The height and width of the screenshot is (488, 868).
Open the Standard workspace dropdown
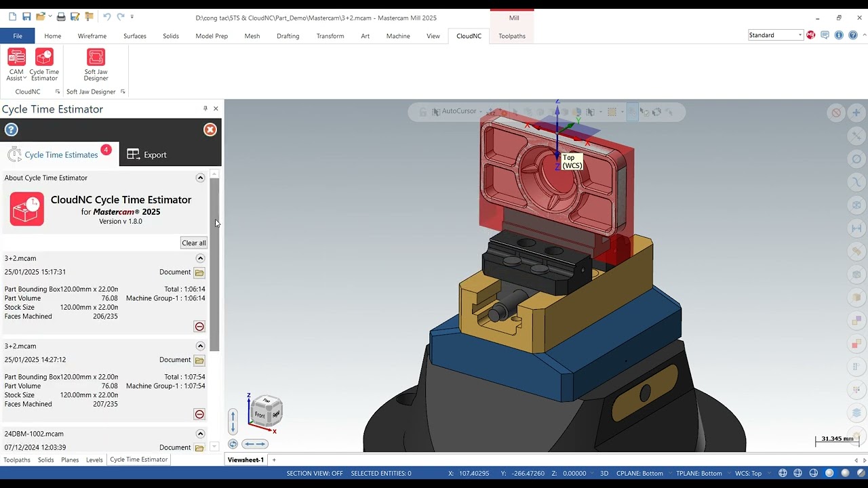[x=776, y=35]
